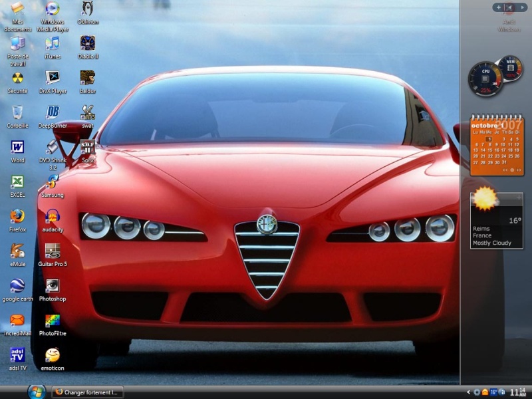Click calendar today dot button
Screen dimensions: 532x399
(x=512, y=170)
